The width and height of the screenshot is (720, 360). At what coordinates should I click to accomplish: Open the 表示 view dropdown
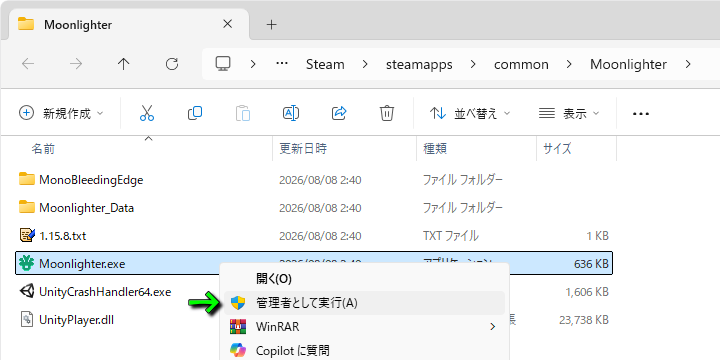point(569,113)
